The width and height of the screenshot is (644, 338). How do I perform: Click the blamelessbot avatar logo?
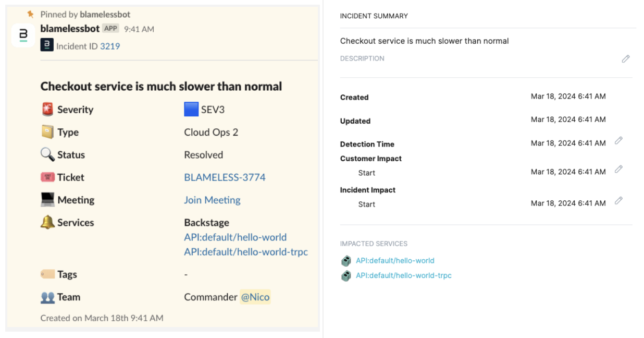point(23,35)
